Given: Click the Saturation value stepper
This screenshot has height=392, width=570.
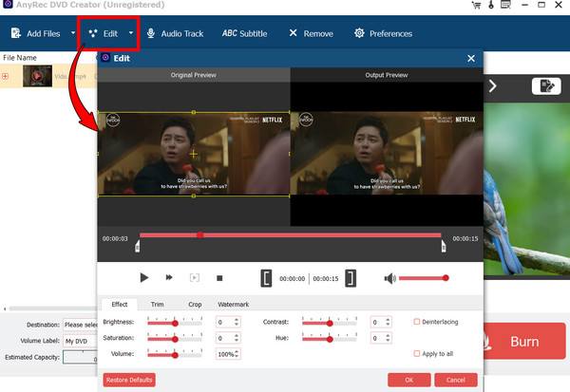Looking at the screenshot, I should coord(237,338).
